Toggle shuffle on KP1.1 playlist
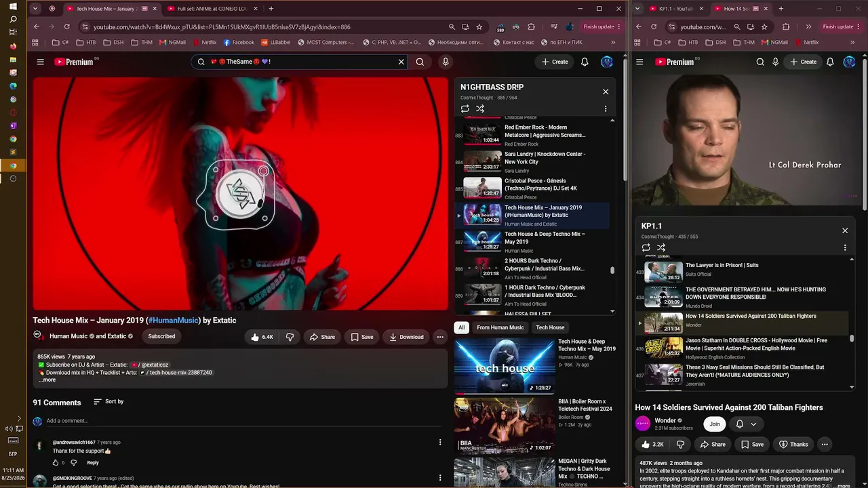The image size is (868, 488). 661,247
